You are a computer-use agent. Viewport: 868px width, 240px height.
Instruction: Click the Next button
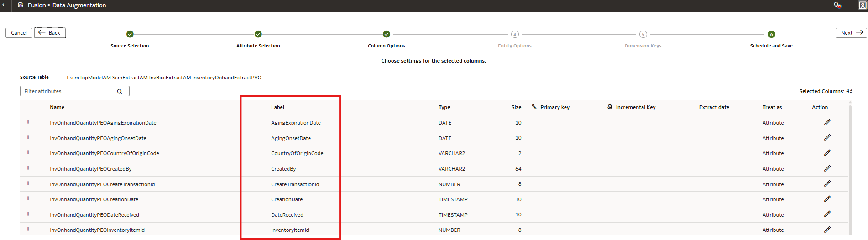(851, 33)
